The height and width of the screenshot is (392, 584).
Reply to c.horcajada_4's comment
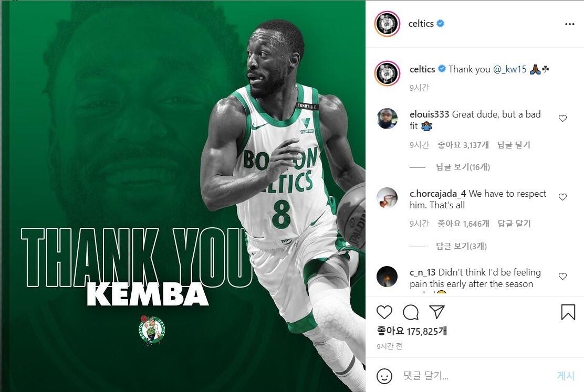(x=514, y=224)
